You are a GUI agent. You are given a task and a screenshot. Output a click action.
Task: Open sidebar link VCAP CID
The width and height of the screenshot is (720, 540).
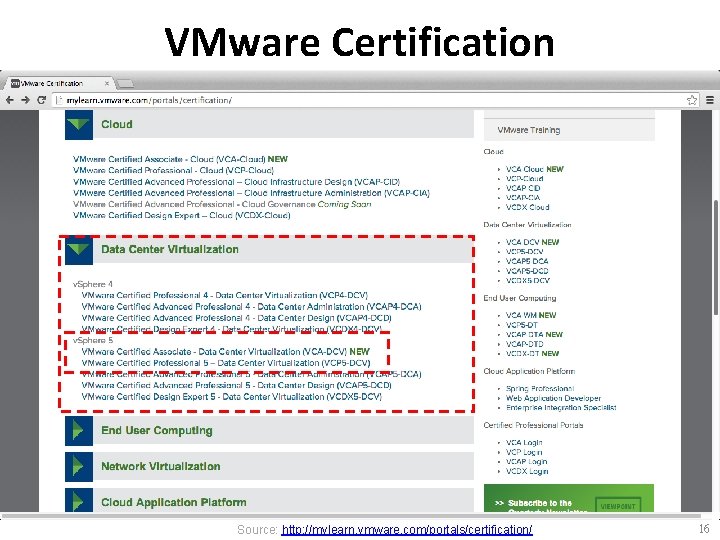(x=523, y=188)
